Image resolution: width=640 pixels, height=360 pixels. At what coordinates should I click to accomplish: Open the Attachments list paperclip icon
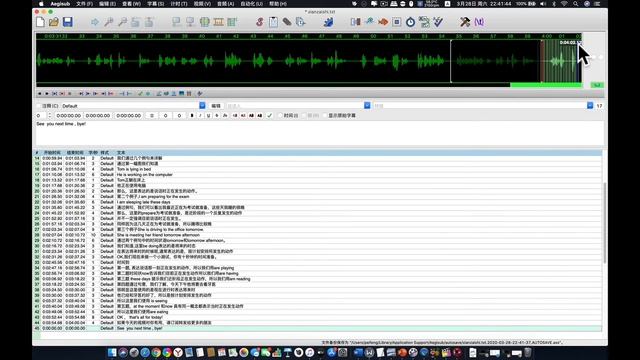click(x=287, y=22)
